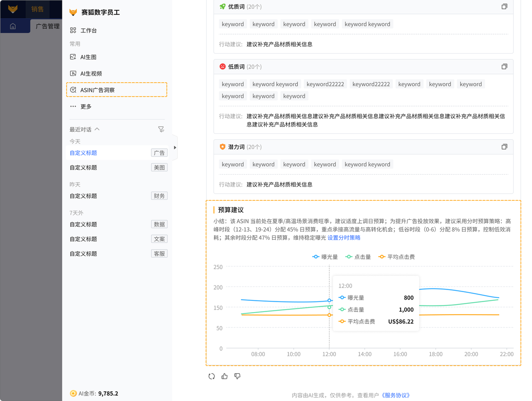Open the conversation filter icon
The width and height of the screenshot is (532, 401).
click(x=161, y=129)
